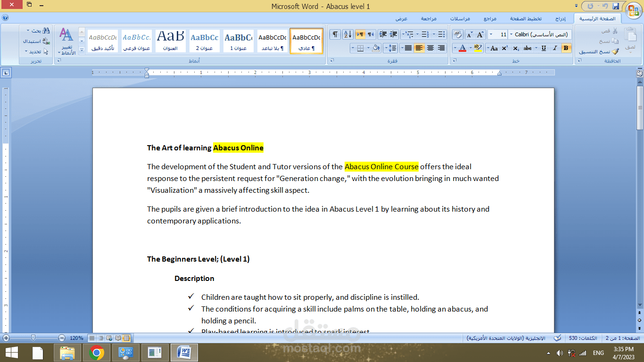The width and height of the screenshot is (644, 362).
Task: Click the Word Help question mark
Action: click(x=5, y=18)
